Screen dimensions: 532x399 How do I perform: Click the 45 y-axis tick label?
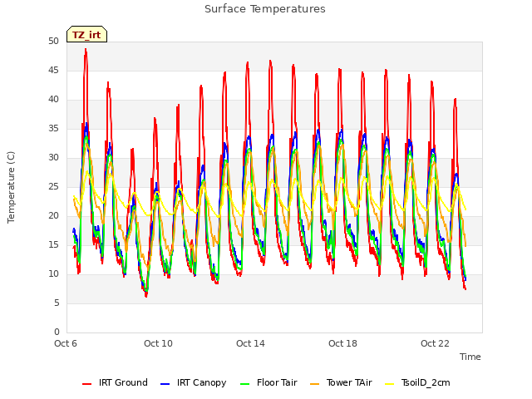53,70
